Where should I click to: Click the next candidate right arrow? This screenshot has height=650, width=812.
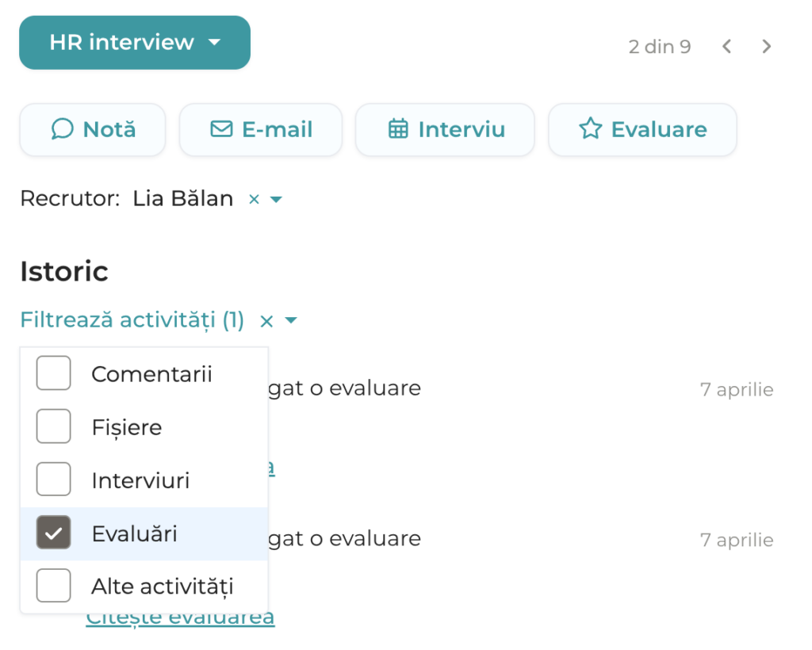[x=766, y=47]
